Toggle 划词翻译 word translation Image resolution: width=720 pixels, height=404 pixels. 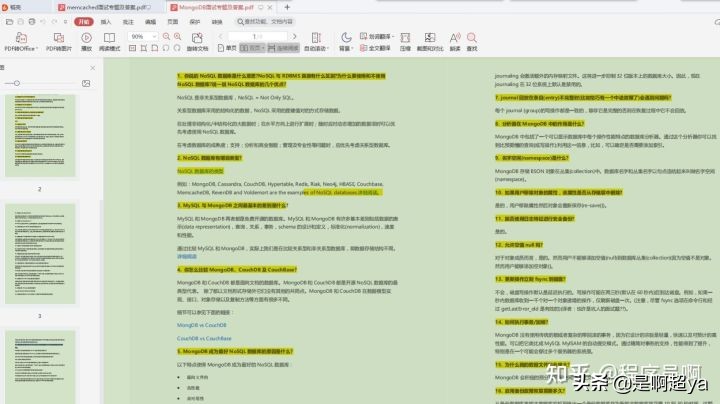[375, 36]
